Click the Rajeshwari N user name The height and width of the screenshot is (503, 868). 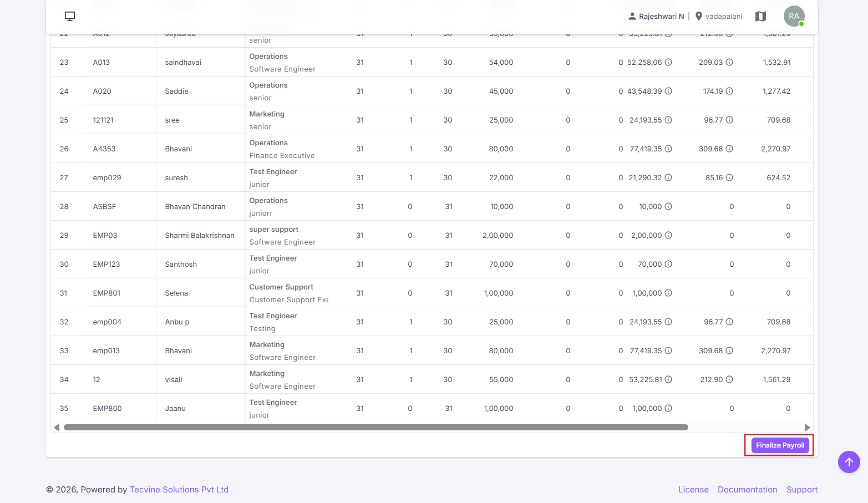(661, 16)
